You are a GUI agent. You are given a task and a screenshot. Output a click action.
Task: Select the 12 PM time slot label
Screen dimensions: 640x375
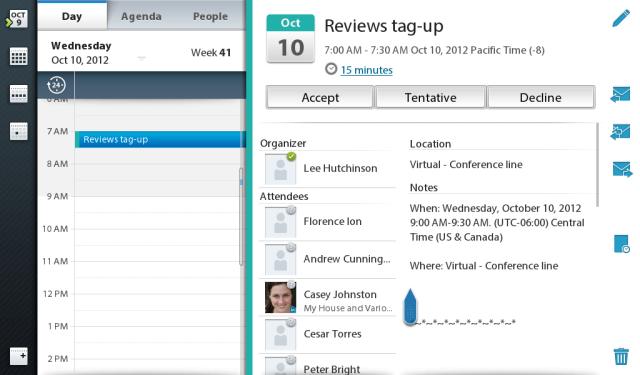(55, 294)
